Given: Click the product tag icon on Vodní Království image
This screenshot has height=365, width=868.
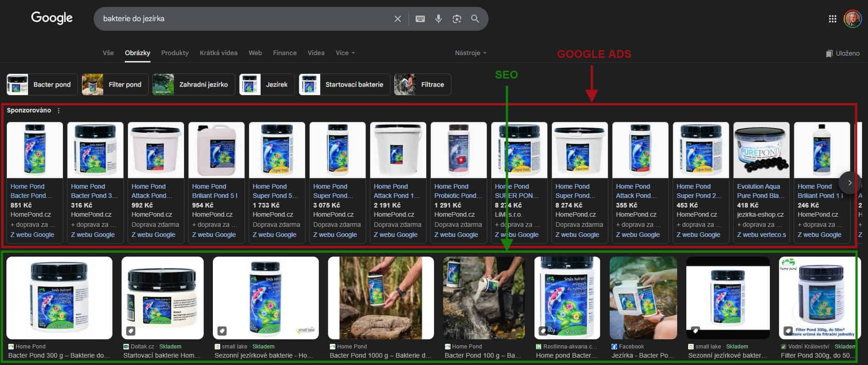Looking at the screenshot, I should click(788, 331).
